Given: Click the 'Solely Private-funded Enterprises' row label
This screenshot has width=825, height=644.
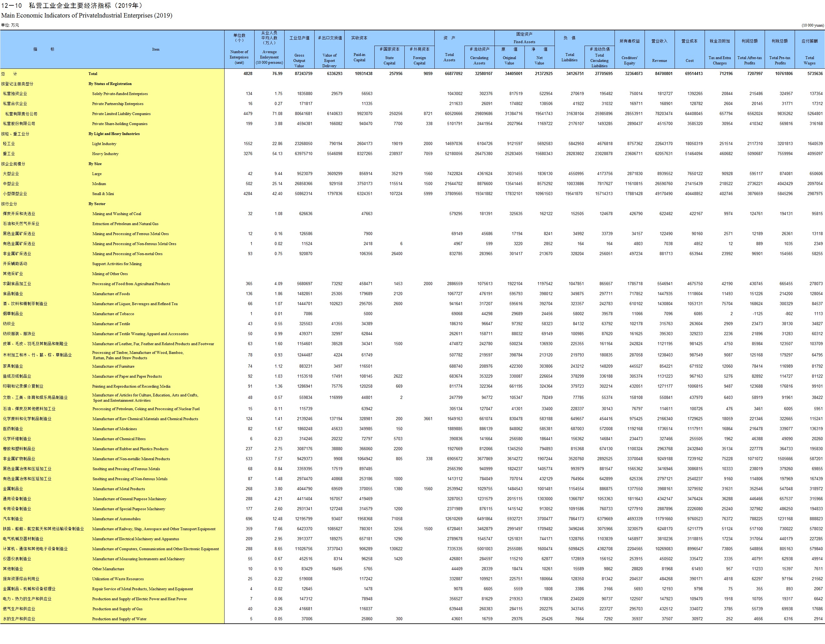Looking at the screenshot, I should 120,94.
